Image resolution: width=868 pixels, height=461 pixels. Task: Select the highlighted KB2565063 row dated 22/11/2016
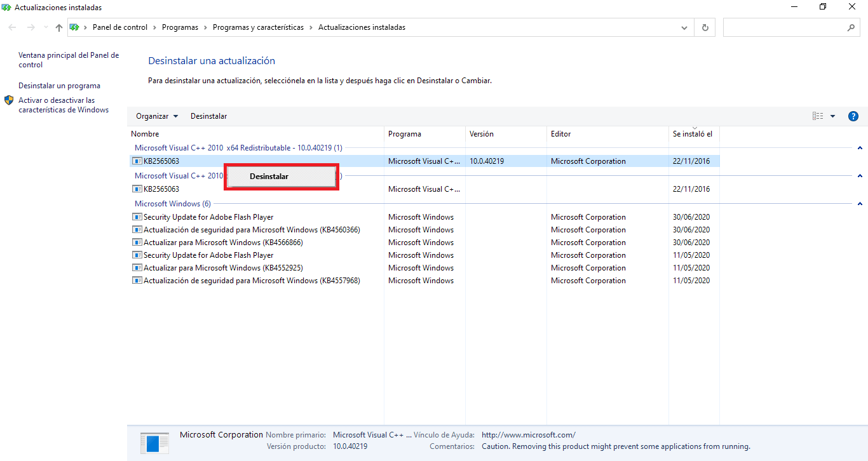424,161
